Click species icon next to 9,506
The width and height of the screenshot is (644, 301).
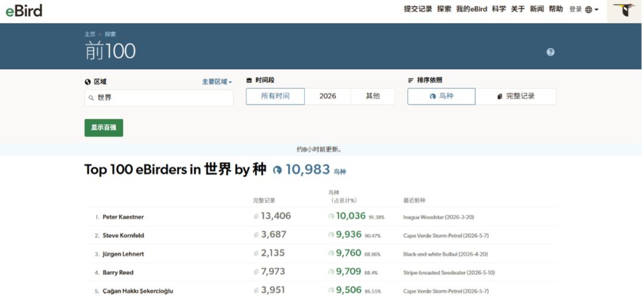pyautogui.click(x=331, y=290)
